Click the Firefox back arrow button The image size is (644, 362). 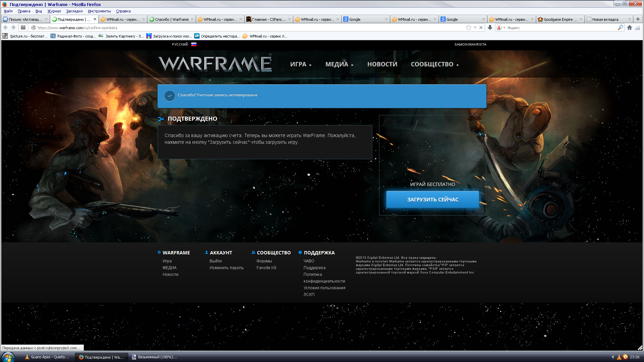click(x=5, y=27)
